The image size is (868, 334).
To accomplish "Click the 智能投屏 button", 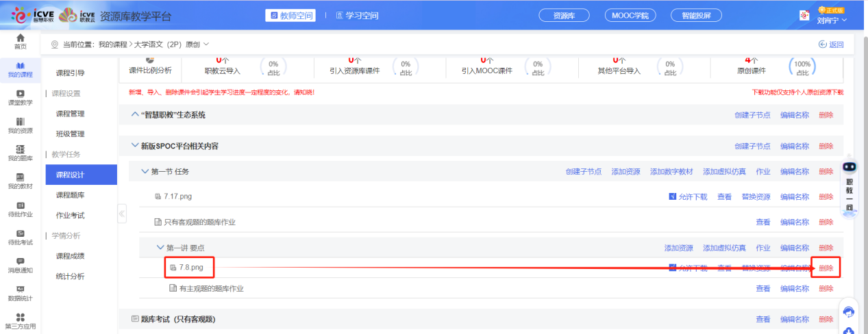I will click(695, 16).
